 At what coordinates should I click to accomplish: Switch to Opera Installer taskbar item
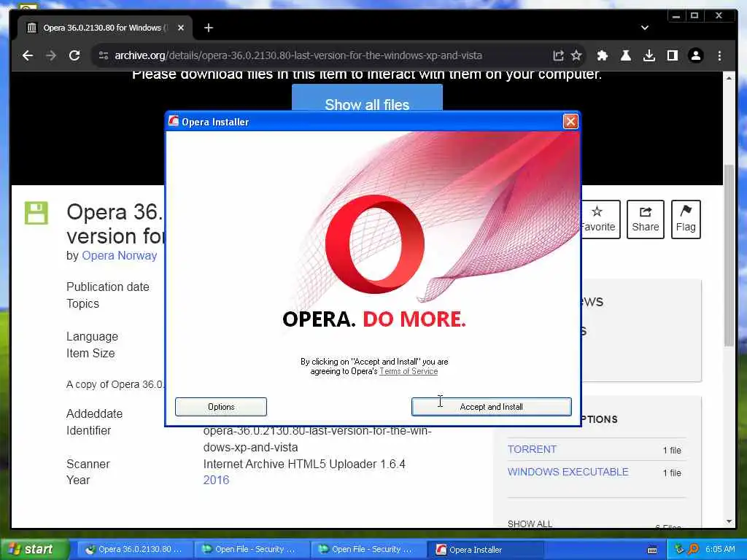pyautogui.click(x=485, y=549)
